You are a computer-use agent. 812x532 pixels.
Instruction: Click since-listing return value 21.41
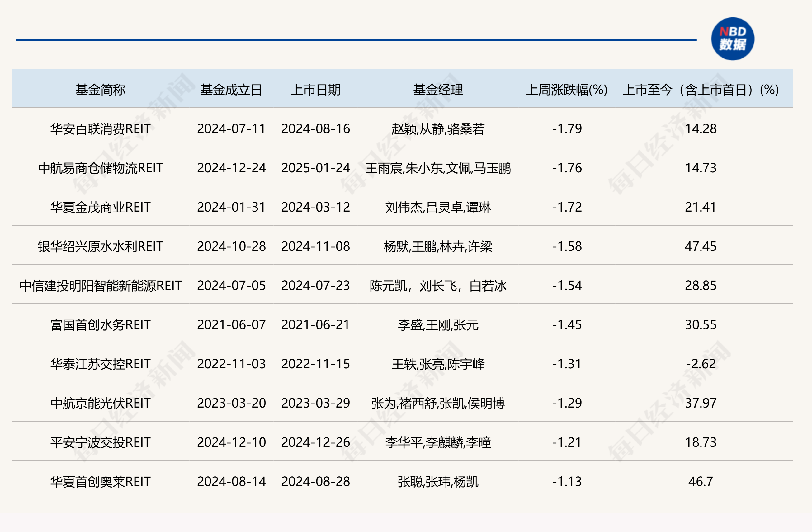click(x=701, y=207)
